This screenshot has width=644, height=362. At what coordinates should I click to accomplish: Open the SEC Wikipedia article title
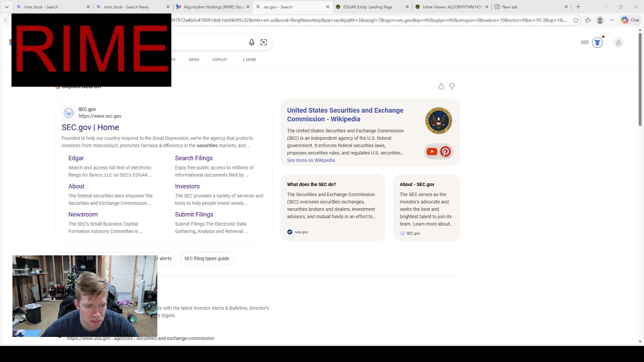coord(345,115)
